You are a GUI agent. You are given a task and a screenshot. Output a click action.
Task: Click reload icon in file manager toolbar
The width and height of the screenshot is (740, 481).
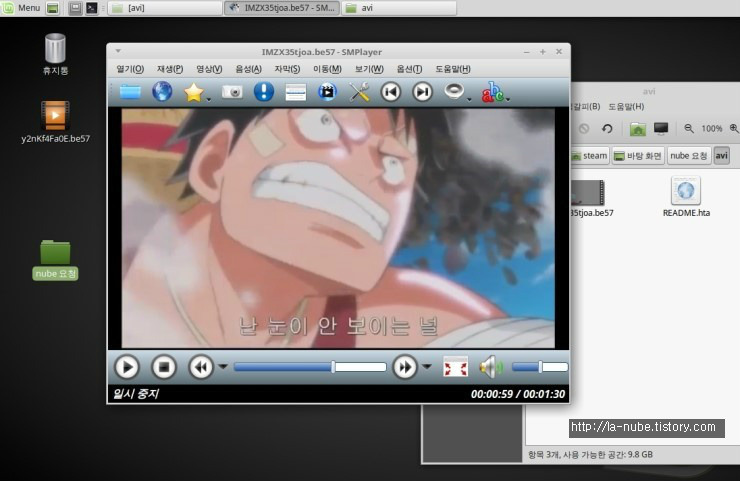click(x=607, y=128)
